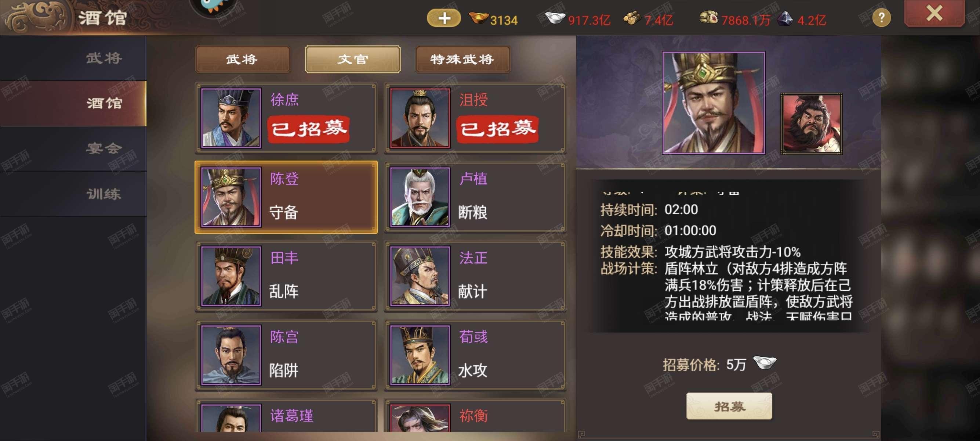Select the 田丰 乱阵 officer card
The height and width of the screenshot is (441, 980).
(286, 276)
